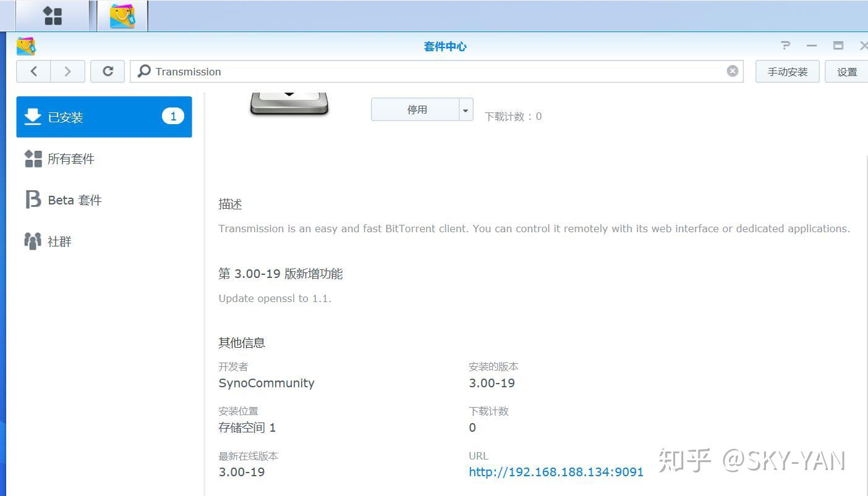Open the 手动安装 manual install dialog
The image size is (868, 496).
[x=787, y=71]
